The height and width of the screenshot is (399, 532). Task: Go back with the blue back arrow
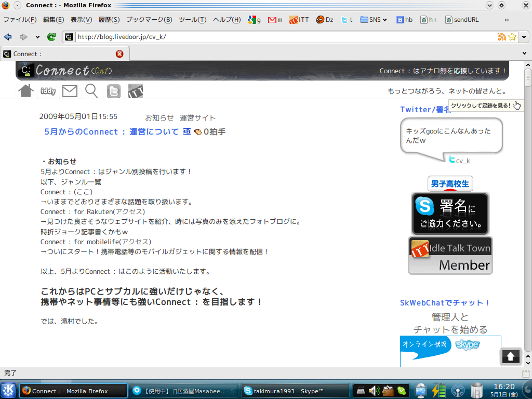(7, 37)
